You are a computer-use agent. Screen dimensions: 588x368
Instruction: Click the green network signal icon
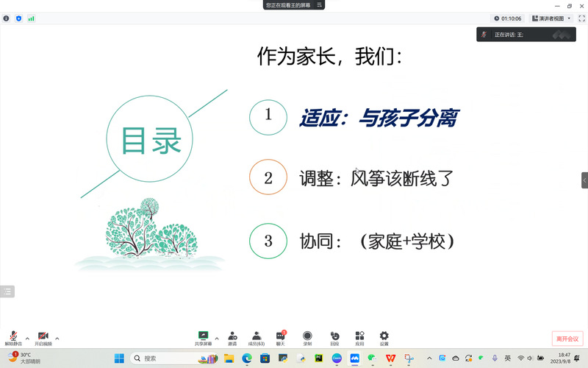[31, 18]
